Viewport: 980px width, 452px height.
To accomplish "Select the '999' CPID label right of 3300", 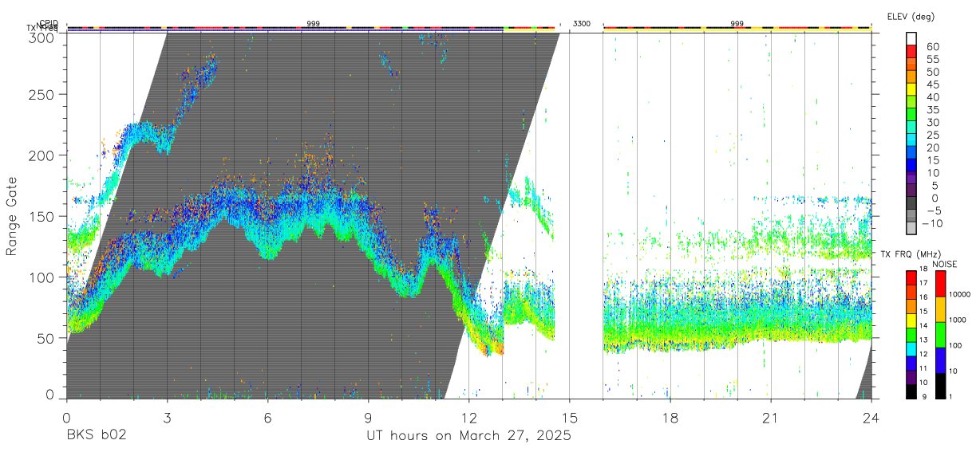I will coord(737,24).
